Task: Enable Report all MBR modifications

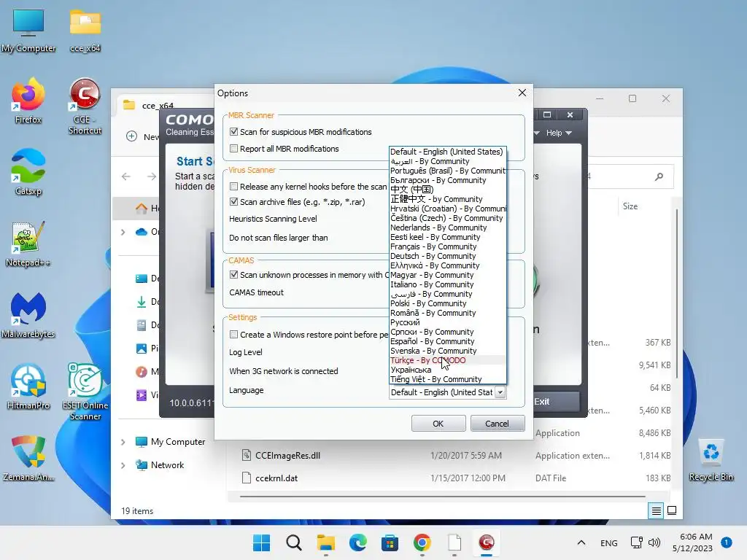Action: coord(233,149)
